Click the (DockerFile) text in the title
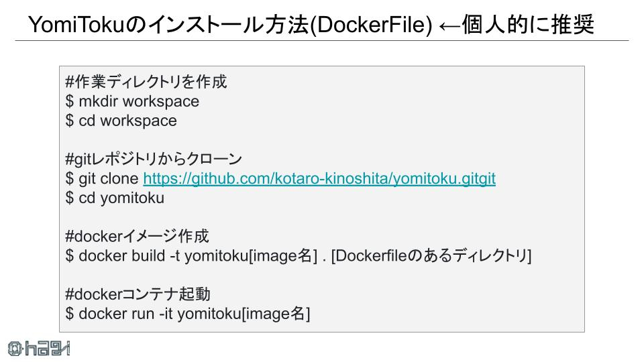The height and width of the screenshot is (362, 644). click(371, 25)
